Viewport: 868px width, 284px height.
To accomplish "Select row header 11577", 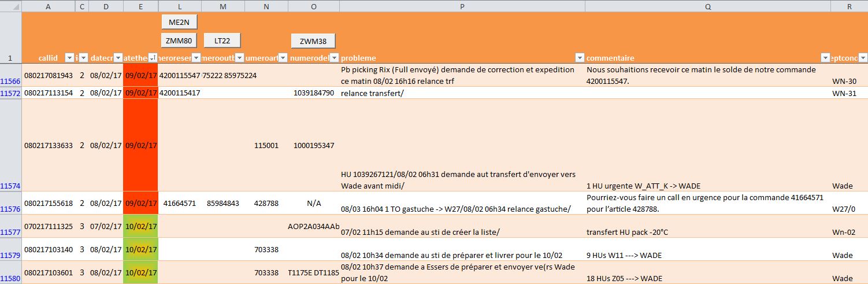I will pos(11,226).
